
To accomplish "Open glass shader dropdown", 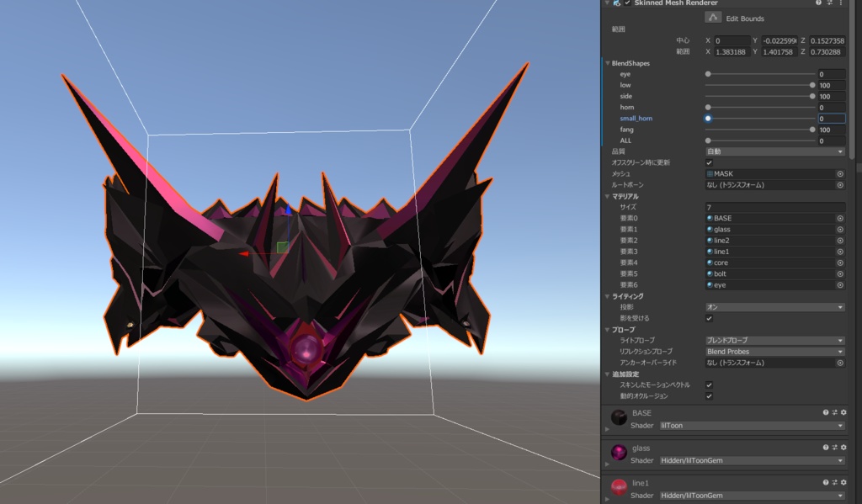I will (x=752, y=460).
